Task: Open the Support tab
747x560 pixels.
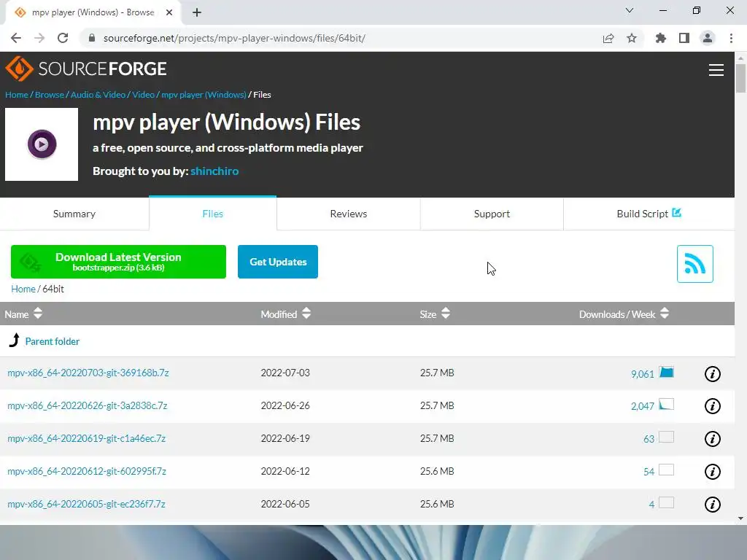Action: (x=492, y=214)
